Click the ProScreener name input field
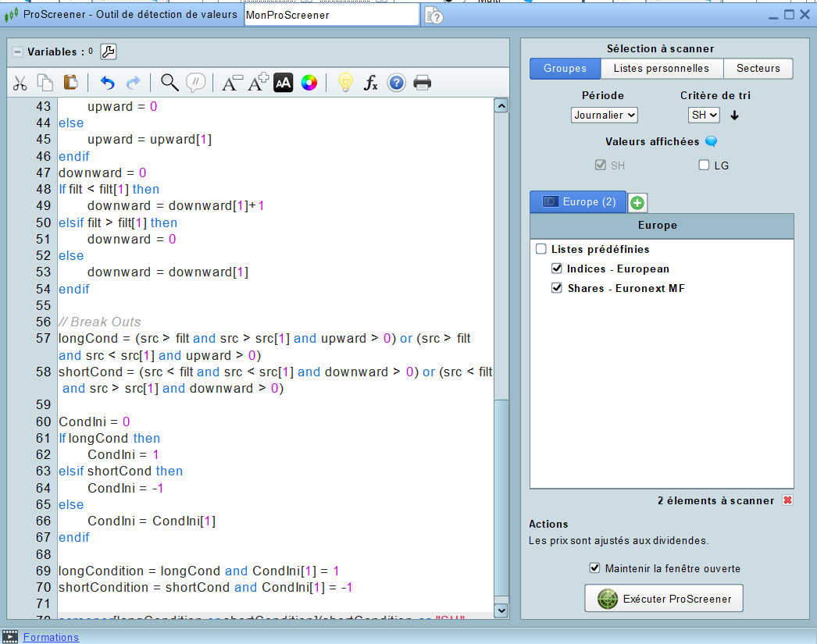817x644 pixels. coord(331,15)
